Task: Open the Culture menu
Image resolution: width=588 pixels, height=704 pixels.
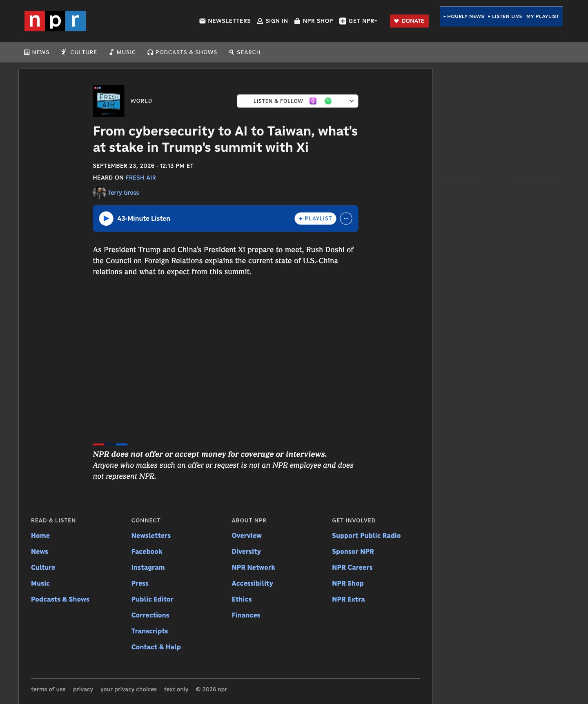Action: [79, 52]
